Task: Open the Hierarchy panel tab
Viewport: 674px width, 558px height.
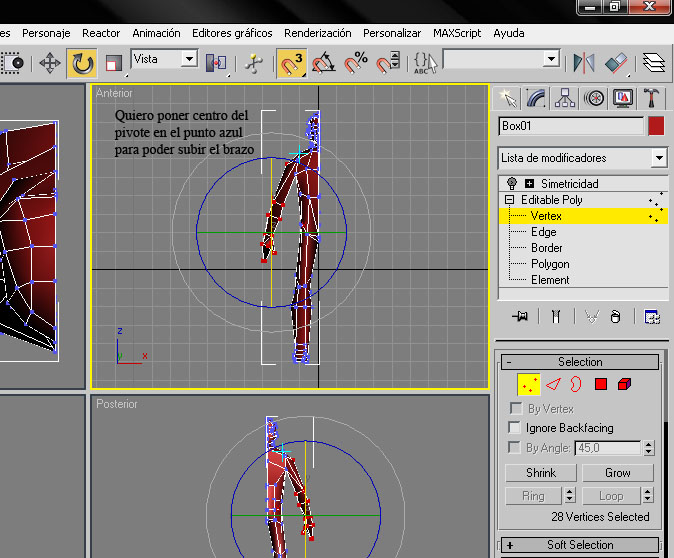Action: [565, 98]
